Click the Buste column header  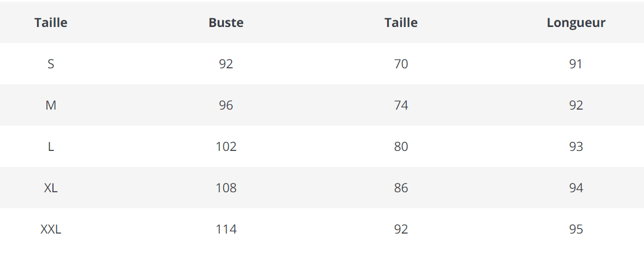click(226, 23)
